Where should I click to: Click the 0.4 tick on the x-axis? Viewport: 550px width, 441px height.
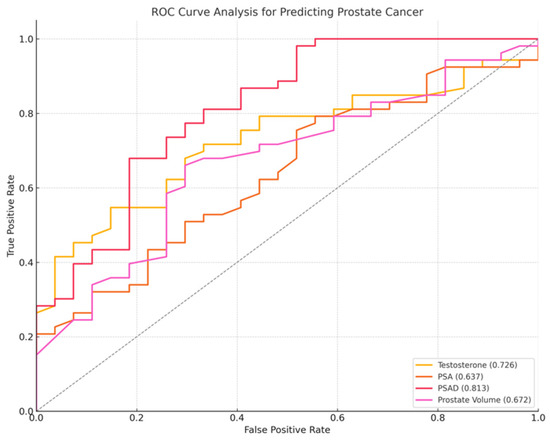[x=237, y=418]
